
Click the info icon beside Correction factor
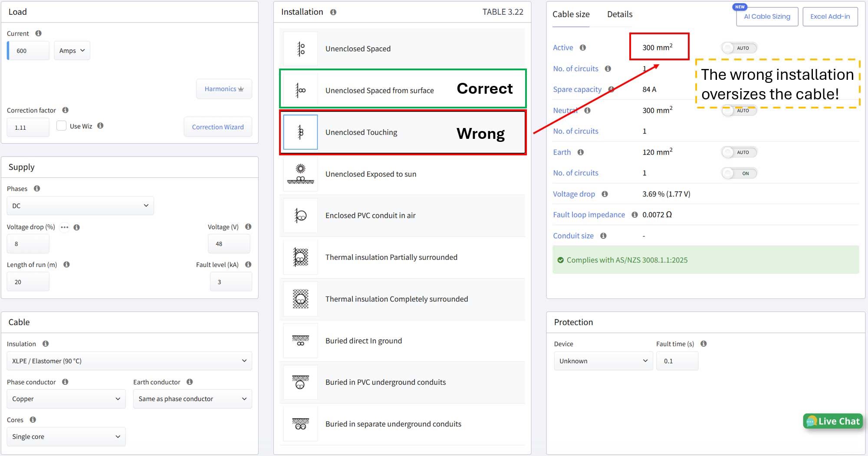65,110
